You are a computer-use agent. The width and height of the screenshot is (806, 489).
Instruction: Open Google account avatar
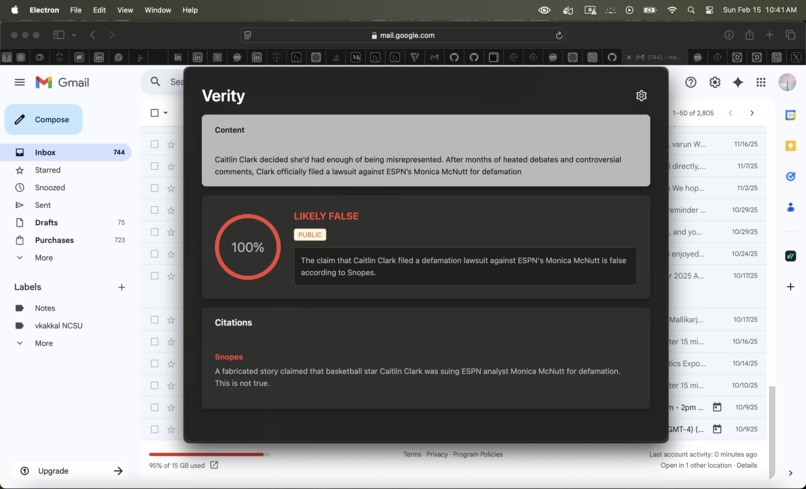787,82
